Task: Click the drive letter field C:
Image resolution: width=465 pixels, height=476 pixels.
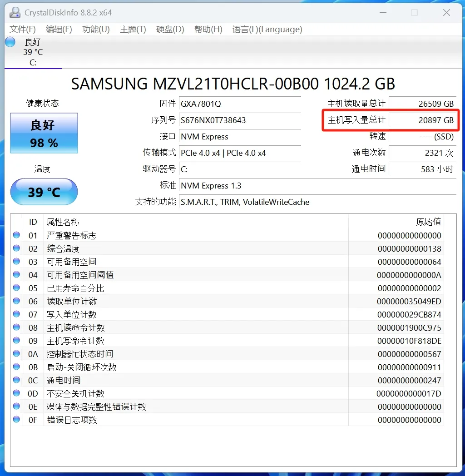Action: click(x=240, y=169)
